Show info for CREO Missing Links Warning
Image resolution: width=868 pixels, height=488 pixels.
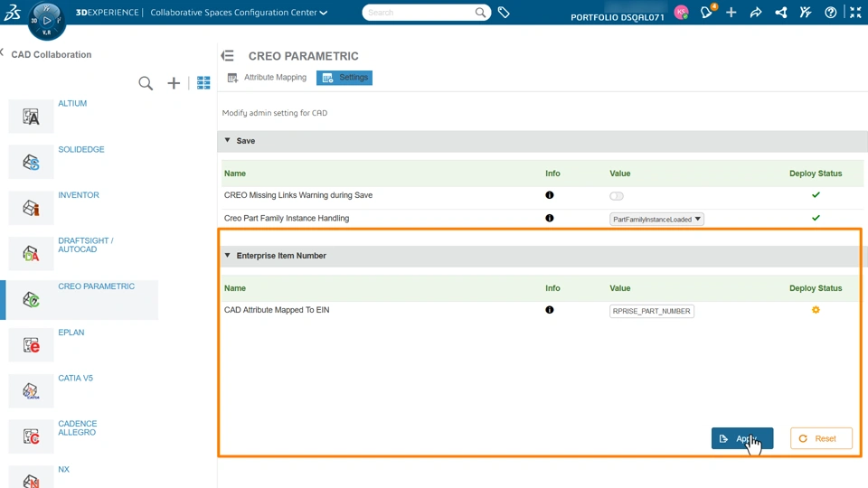(x=549, y=195)
